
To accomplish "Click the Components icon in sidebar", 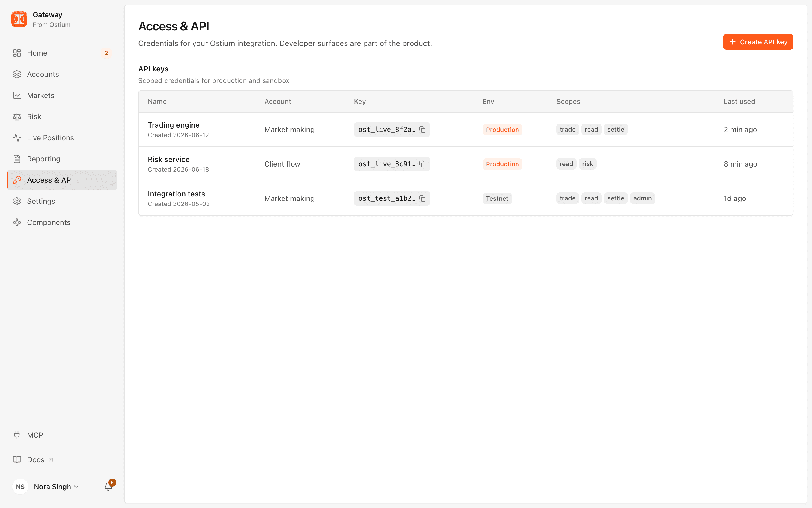I will (17, 222).
